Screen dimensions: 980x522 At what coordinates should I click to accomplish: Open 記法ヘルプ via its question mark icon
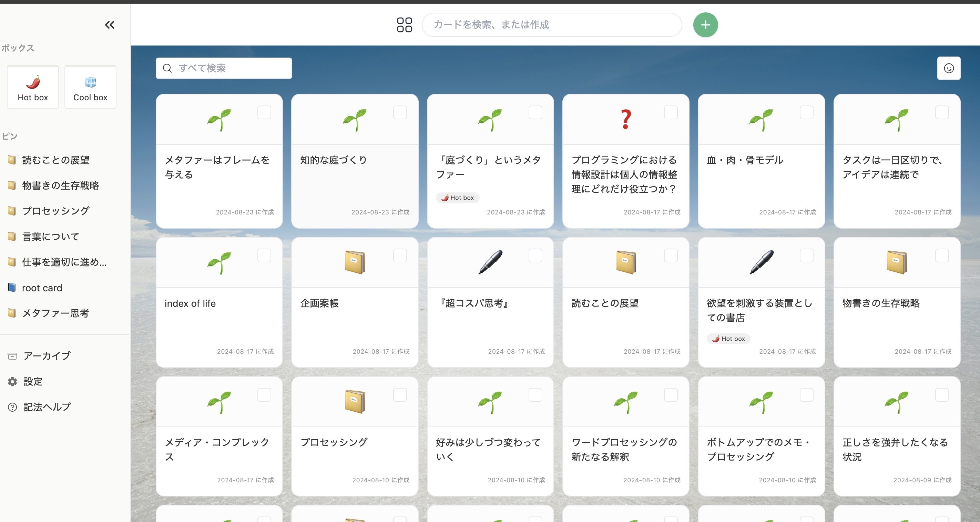[x=12, y=406]
